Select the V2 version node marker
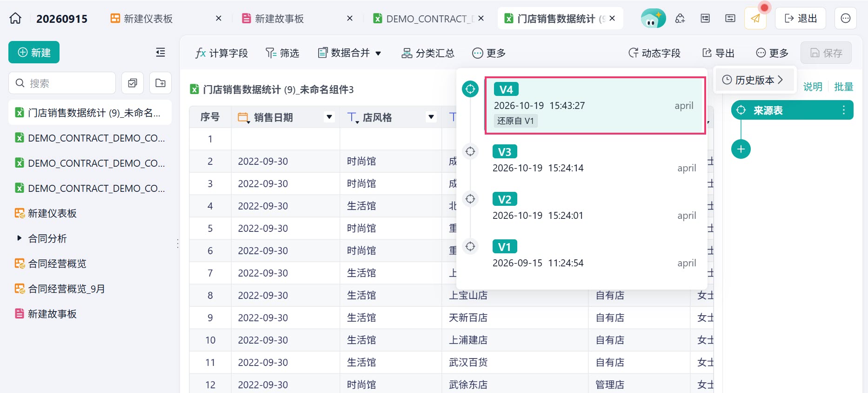The image size is (868, 393). (470, 199)
